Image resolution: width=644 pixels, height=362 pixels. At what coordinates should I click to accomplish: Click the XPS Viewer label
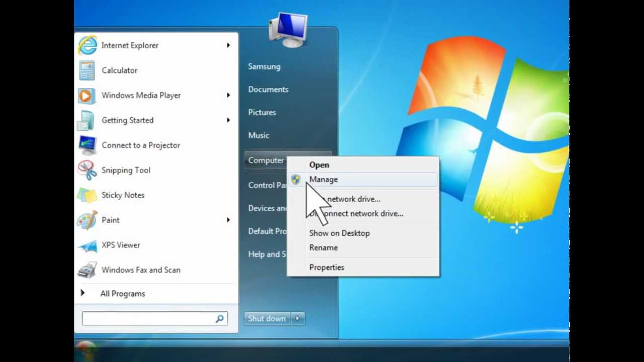121,245
